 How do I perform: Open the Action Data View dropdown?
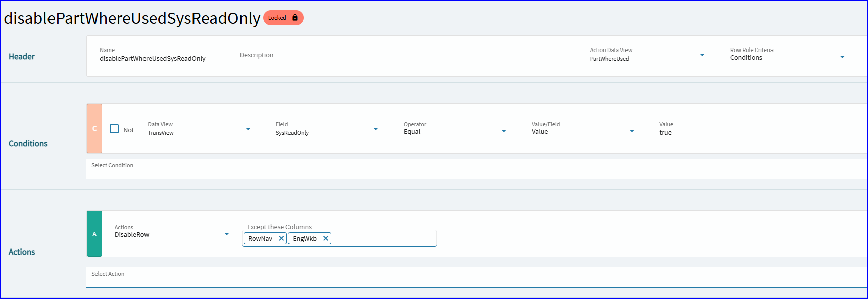647,55
